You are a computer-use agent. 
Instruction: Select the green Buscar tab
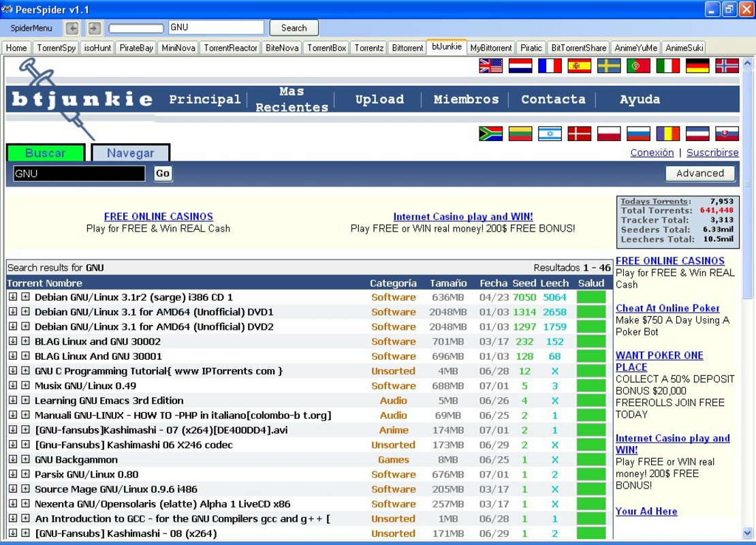(46, 153)
